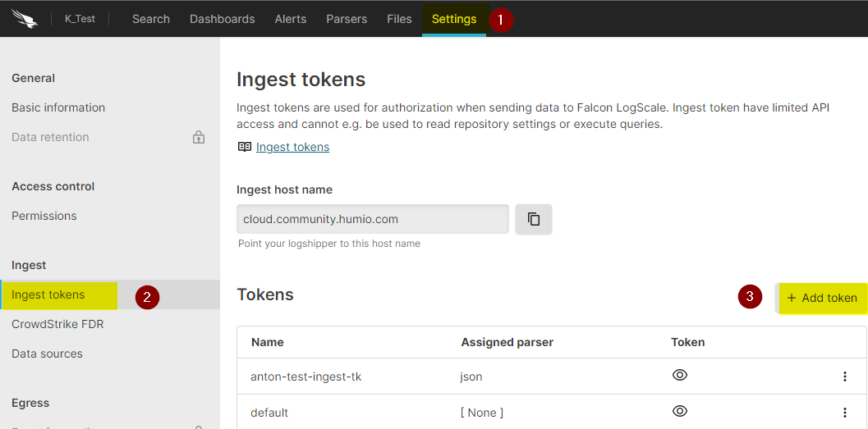Click the K_Test repository name

(x=80, y=19)
